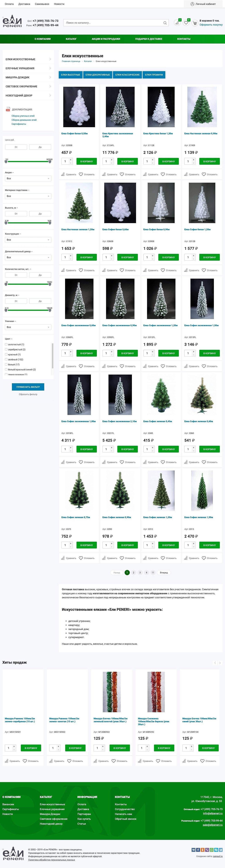Open the Материал подставки dropdown
Viewport: 225px width, 868px height.
coord(28,196)
